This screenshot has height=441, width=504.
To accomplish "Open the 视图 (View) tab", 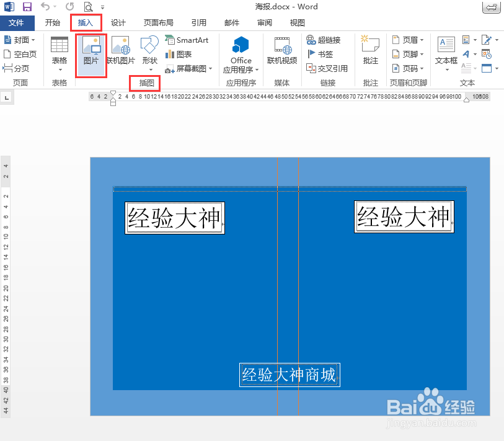I will (298, 23).
